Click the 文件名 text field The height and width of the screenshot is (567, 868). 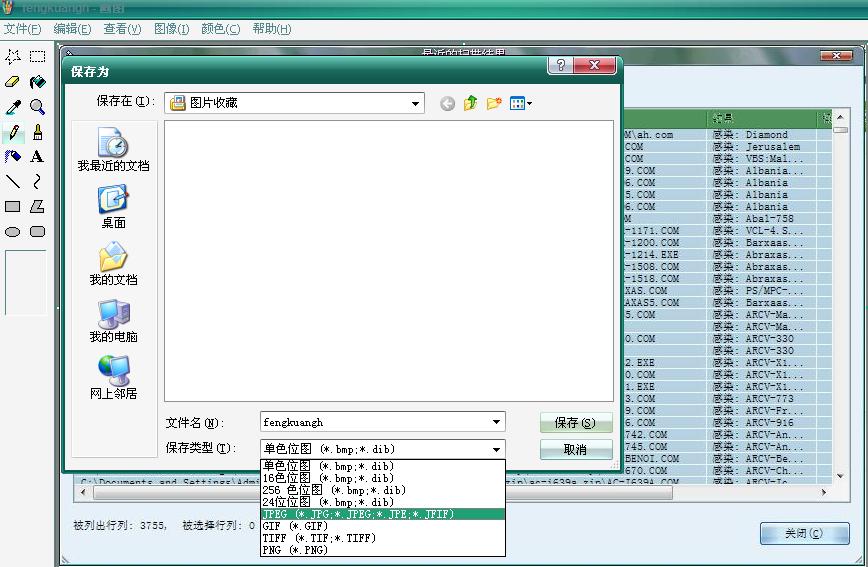coord(375,423)
